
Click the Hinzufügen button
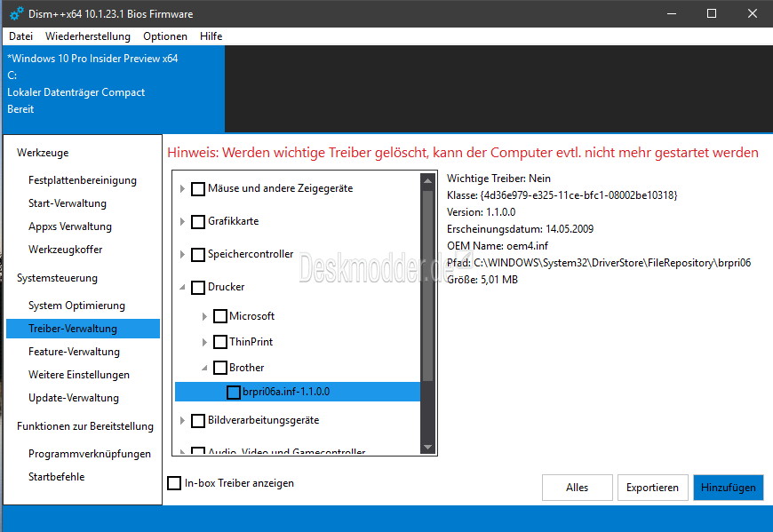click(729, 488)
